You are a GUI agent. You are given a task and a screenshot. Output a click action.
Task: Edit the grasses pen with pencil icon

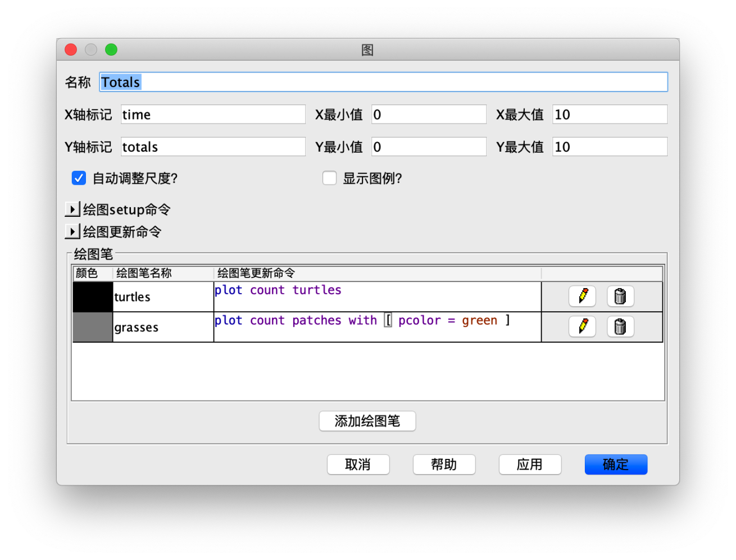[582, 326]
